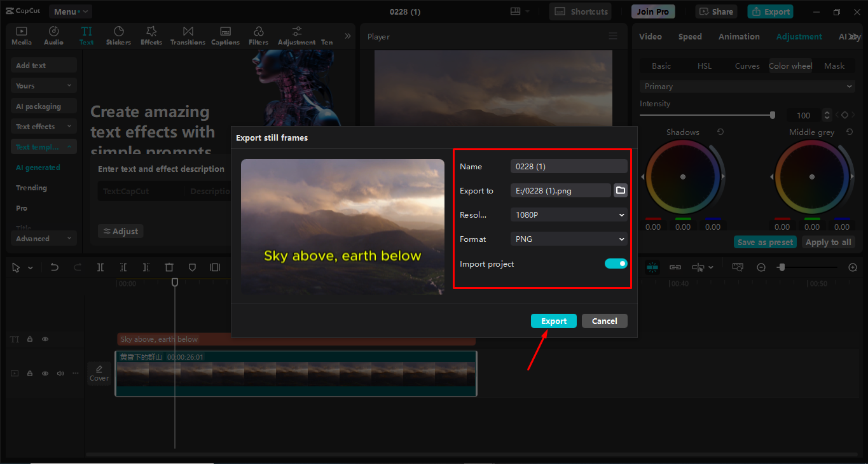The height and width of the screenshot is (464, 868).
Task: Click the timeline zoom-in magnifier icon
Action: coord(852,267)
